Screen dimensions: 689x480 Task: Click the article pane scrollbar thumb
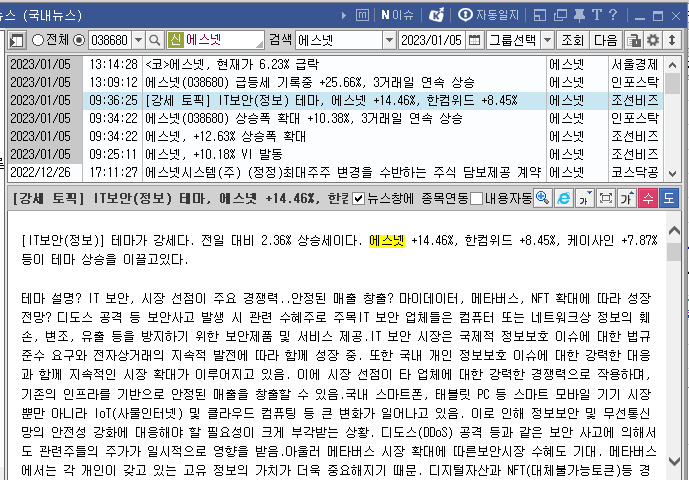674,252
